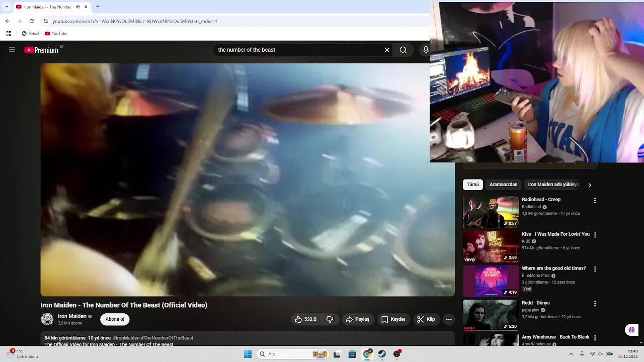The width and height of the screenshot is (644, 362).
Task: Open Kiss - I Was Made For Lovin' You thumbnail
Action: coord(491,247)
